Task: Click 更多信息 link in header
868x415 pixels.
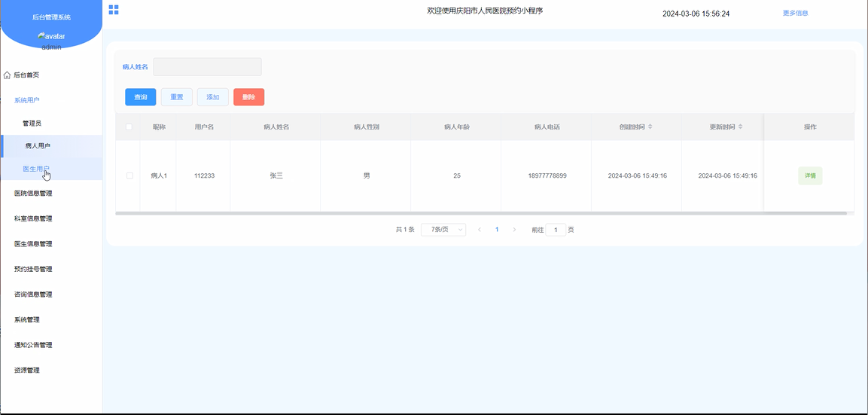Action: 795,14
